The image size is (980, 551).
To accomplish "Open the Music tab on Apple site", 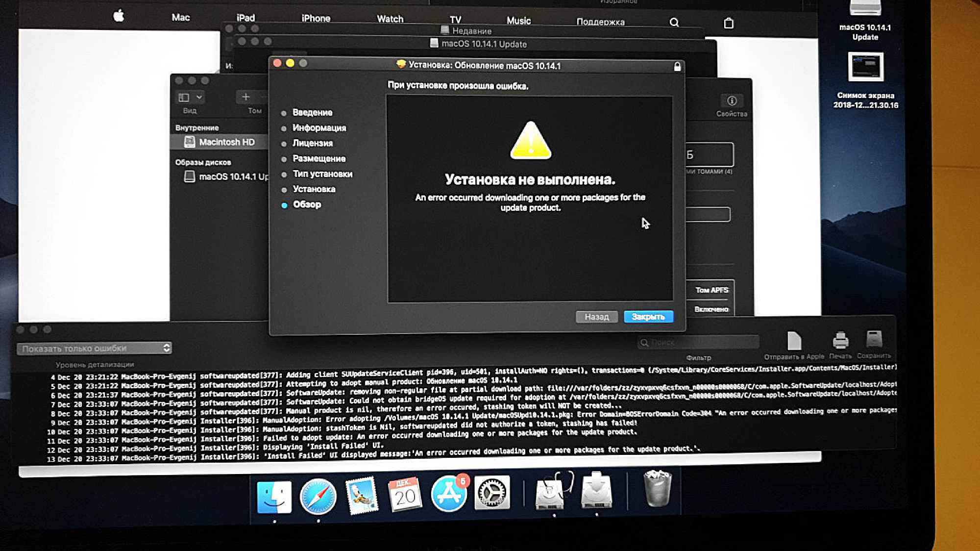I will 518,21.
